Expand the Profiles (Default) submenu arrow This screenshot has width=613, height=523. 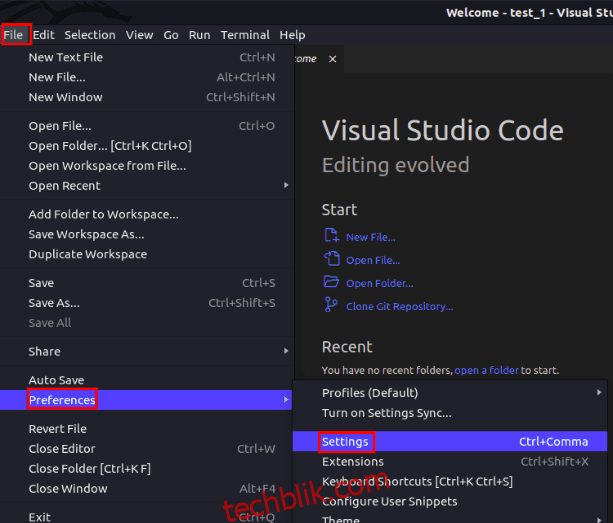599,392
